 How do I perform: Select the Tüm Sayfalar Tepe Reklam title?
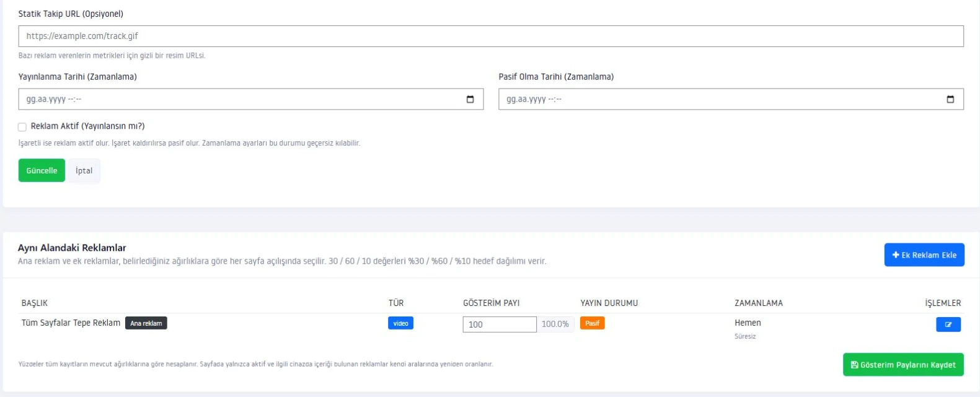coord(71,323)
